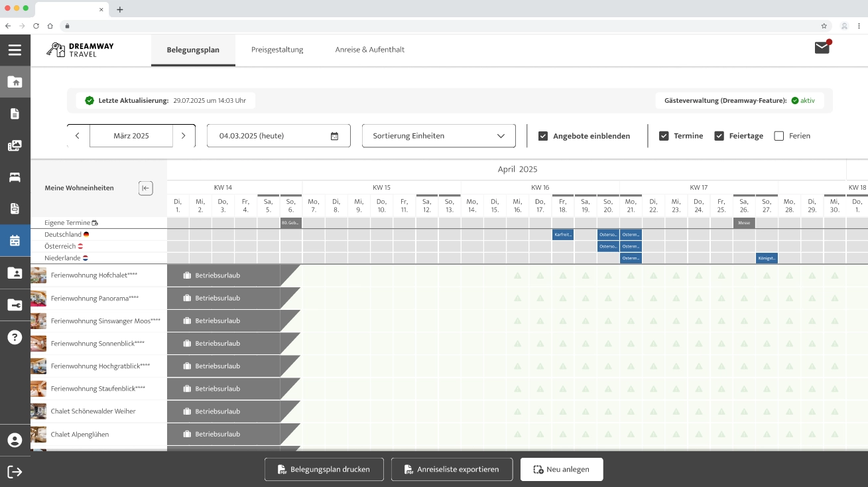This screenshot has height=487, width=868.
Task: Open the hamburger menu in sidebar
Action: click(x=15, y=50)
